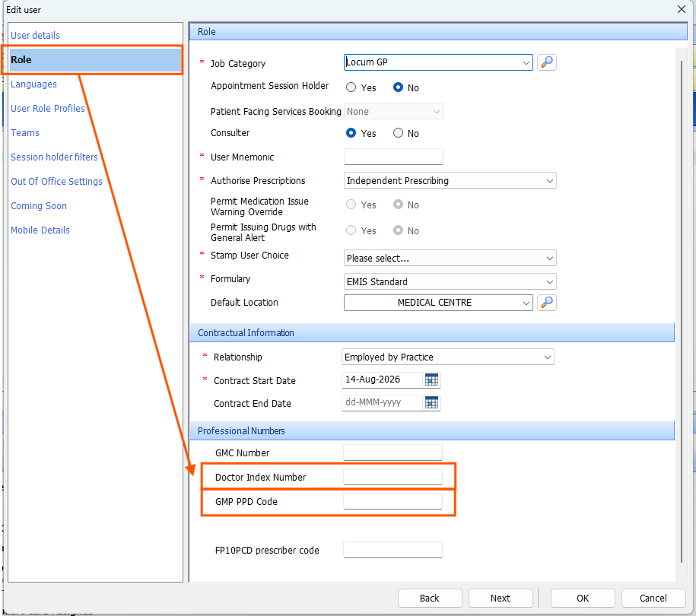Open the Contract Start Date calendar picker
696x616 pixels.
point(431,380)
